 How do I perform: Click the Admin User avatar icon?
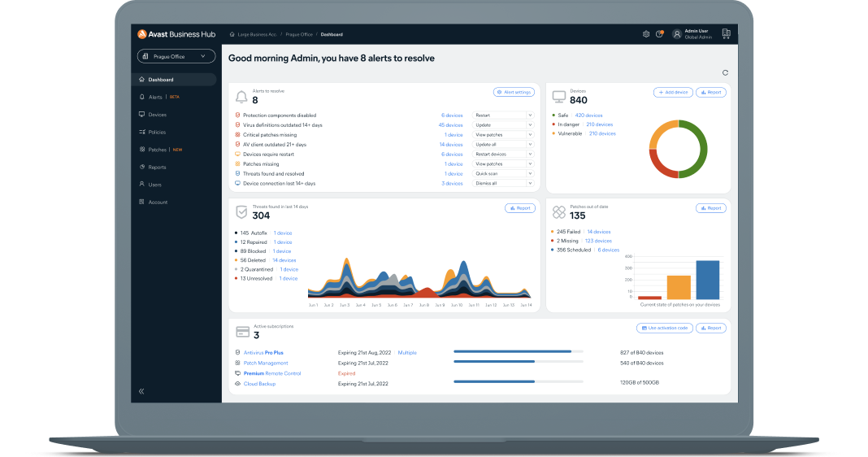coord(676,34)
